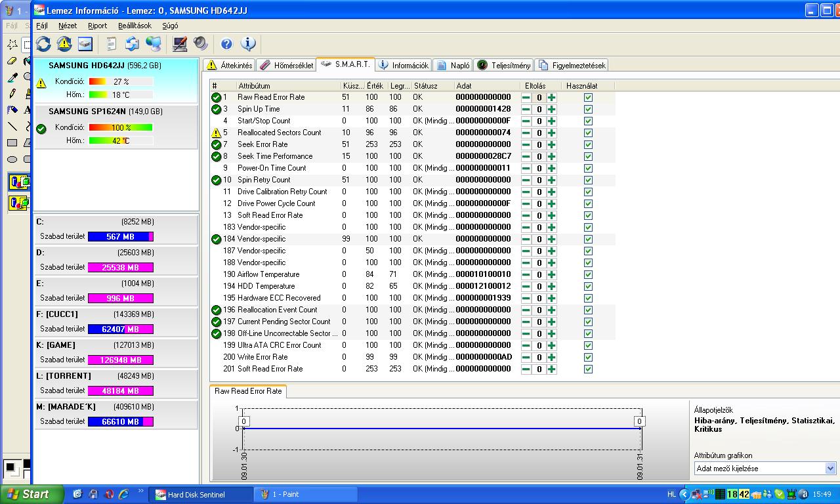This screenshot has height=504, width=840.
Task: Click the refresh disk information toolbar icon
Action: click(43, 44)
